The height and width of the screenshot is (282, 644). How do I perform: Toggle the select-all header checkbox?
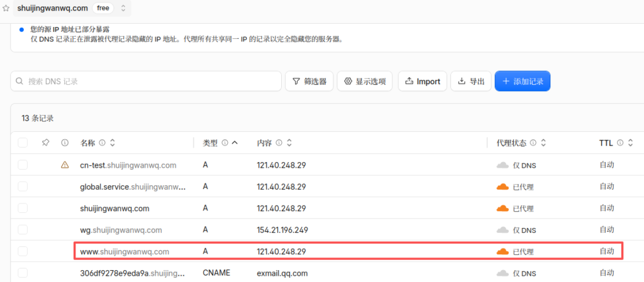click(23, 143)
